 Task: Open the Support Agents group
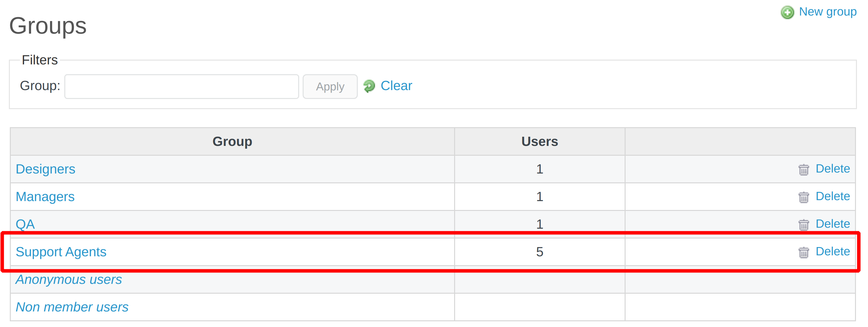pos(61,252)
